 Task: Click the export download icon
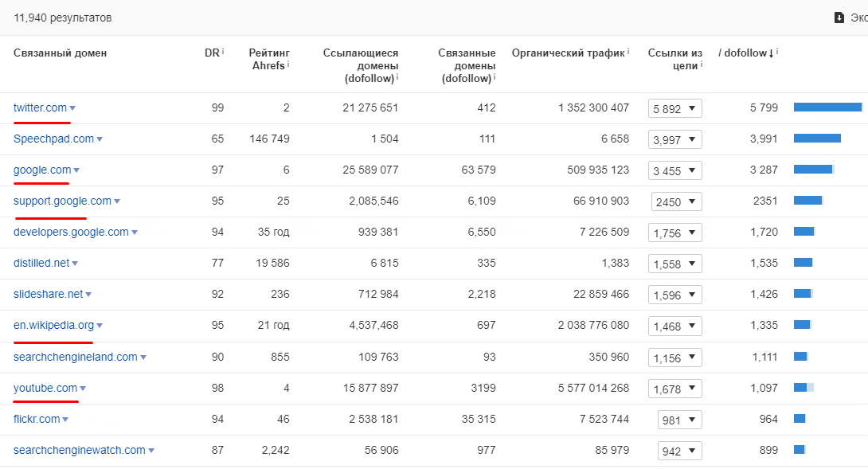pos(839,18)
